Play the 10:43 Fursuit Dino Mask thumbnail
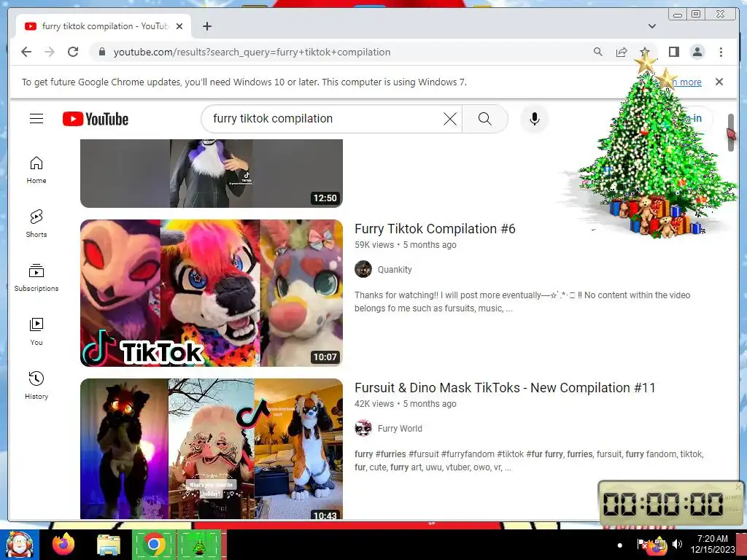 click(212, 448)
